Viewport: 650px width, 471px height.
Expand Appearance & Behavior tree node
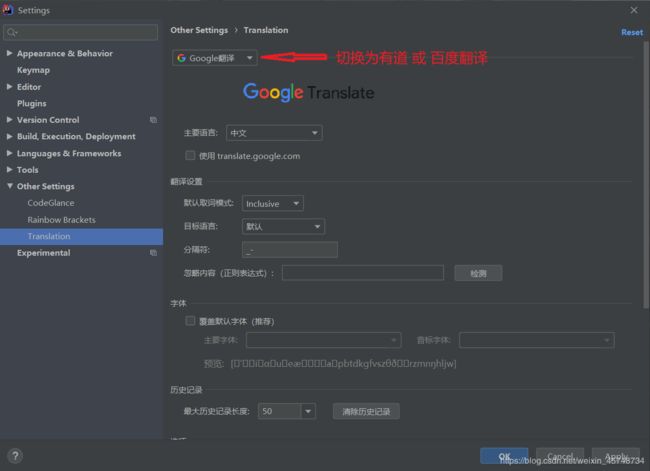[x=9, y=53]
